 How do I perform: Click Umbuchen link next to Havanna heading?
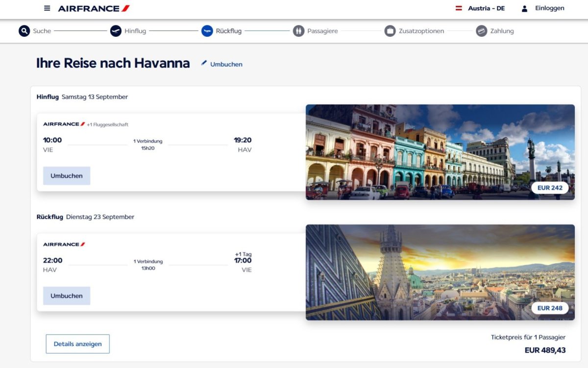click(x=226, y=64)
